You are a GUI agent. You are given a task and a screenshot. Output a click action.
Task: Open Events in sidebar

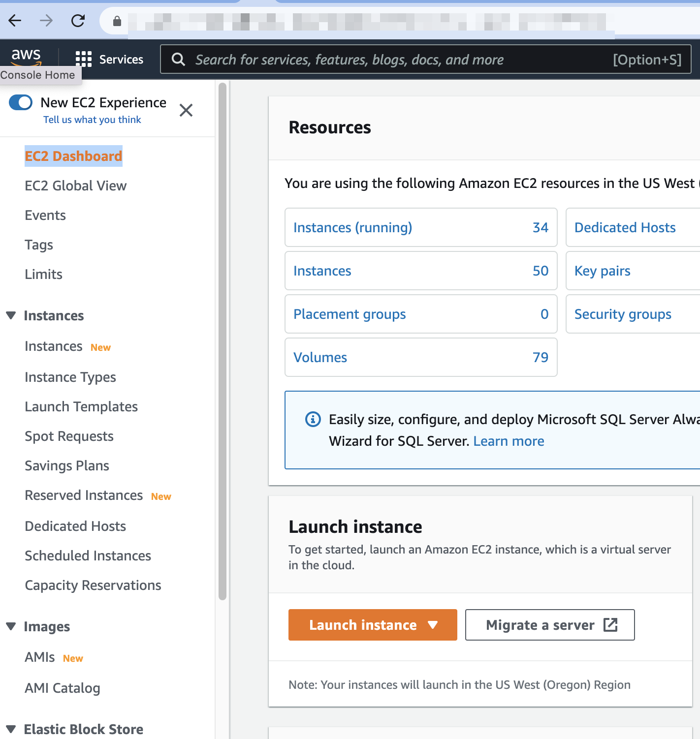tap(45, 215)
